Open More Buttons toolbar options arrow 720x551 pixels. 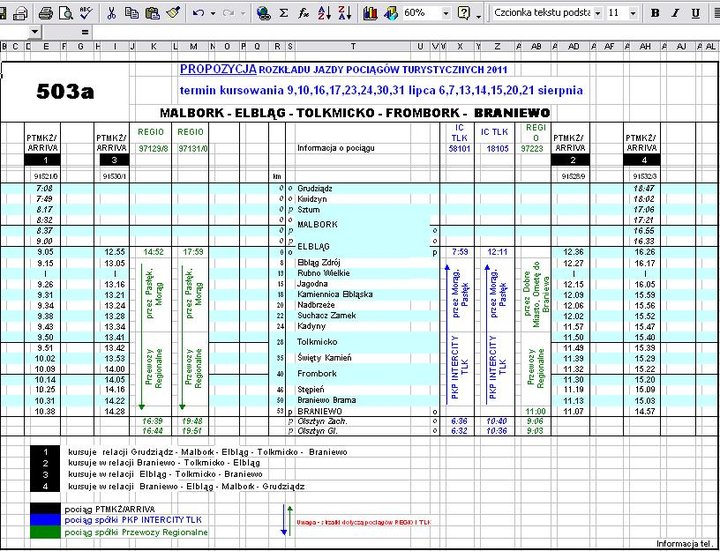click(x=479, y=17)
